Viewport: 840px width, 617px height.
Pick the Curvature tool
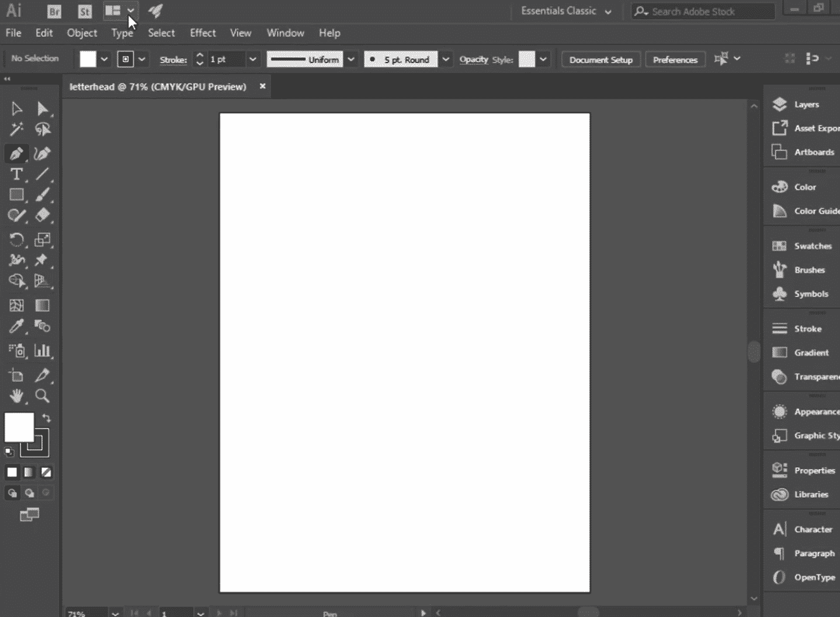point(42,154)
